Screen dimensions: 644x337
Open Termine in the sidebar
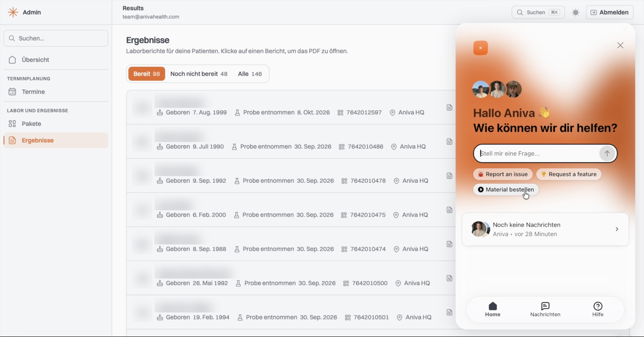56,92
